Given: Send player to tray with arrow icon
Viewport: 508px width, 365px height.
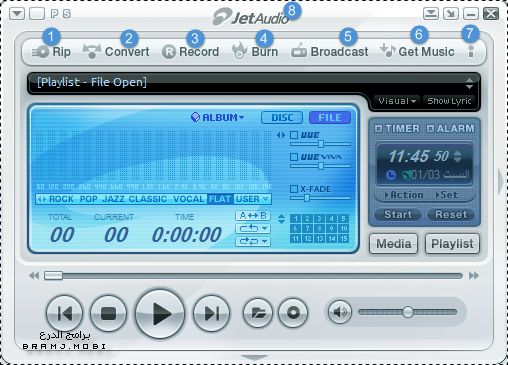Looking at the screenshot, I should coord(451,14).
